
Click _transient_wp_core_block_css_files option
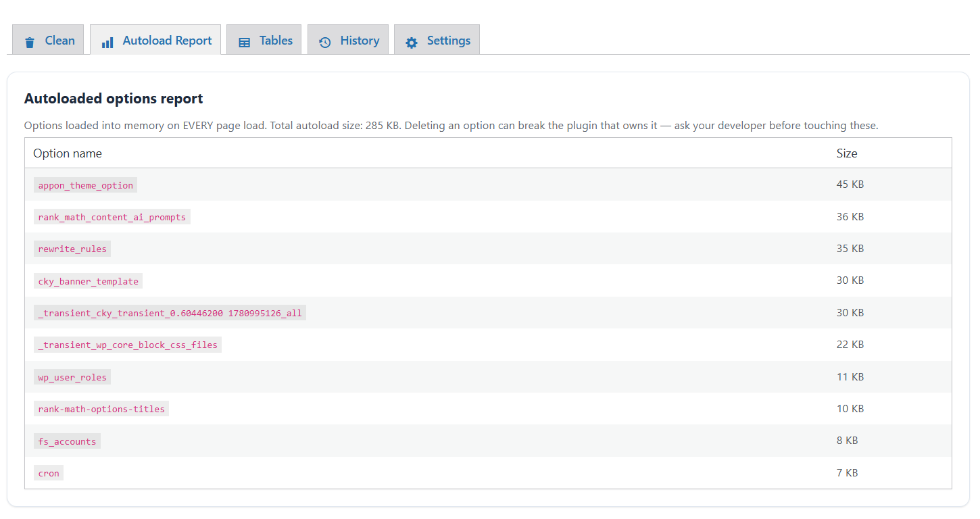[x=128, y=345]
